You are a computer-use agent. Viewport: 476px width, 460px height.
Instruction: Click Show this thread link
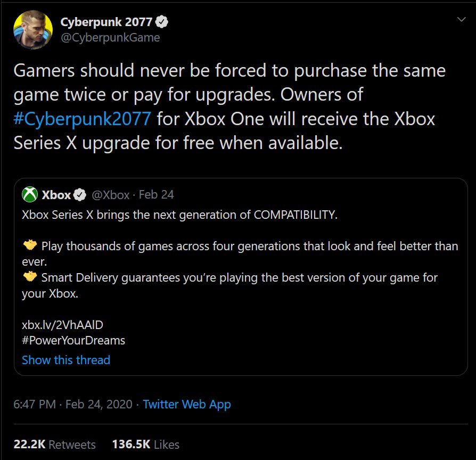tap(66, 360)
